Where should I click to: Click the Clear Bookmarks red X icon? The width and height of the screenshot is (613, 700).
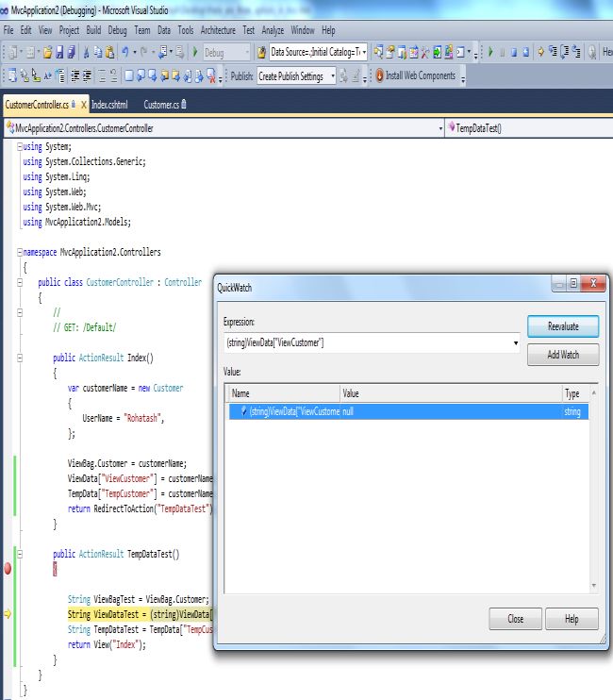[x=211, y=75]
